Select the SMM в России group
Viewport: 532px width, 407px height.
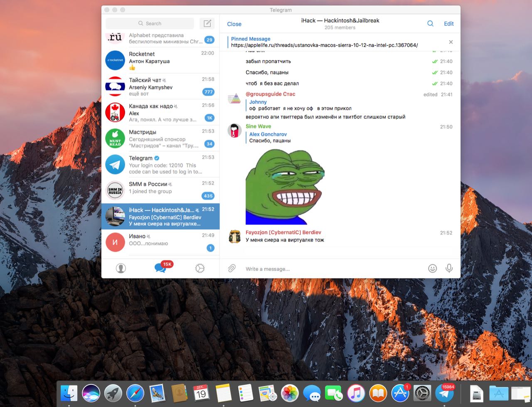[x=160, y=190]
